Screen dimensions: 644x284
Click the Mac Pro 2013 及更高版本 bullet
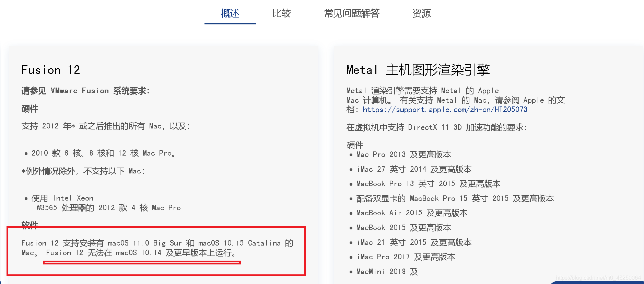click(403, 155)
